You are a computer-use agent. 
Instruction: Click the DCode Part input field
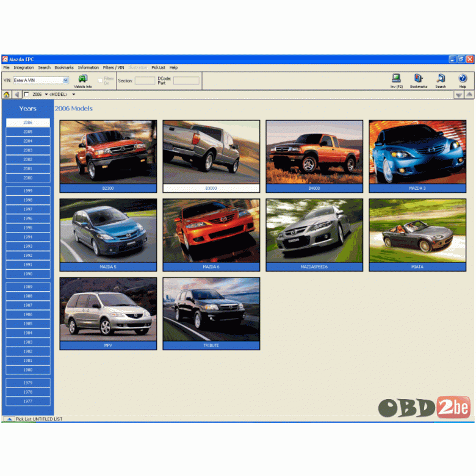(x=186, y=81)
